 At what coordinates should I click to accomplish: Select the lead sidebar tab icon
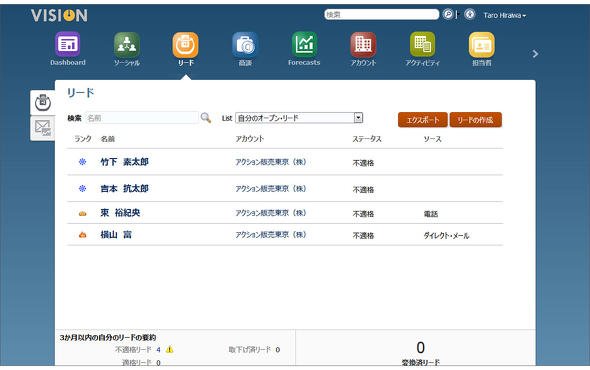(43, 102)
